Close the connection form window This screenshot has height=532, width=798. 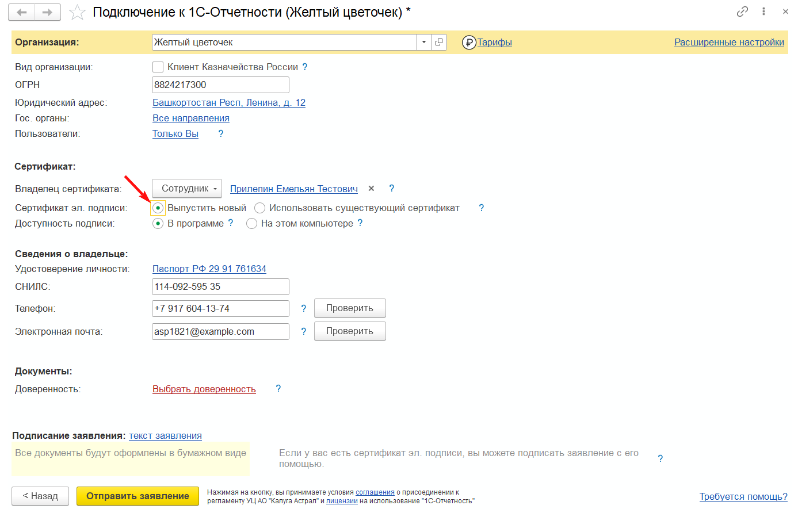[x=785, y=12]
